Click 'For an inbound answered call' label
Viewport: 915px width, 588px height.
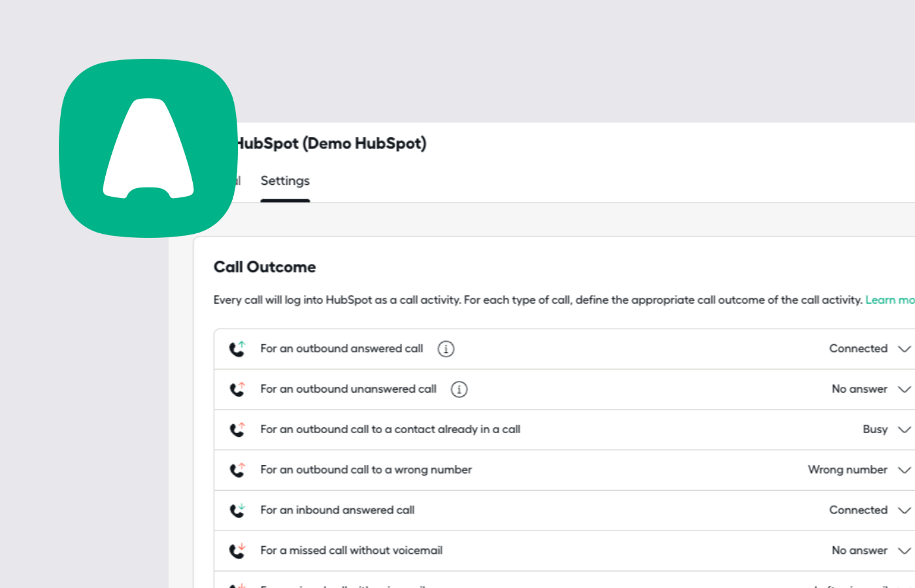pyautogui.click(x=337, y=510)
